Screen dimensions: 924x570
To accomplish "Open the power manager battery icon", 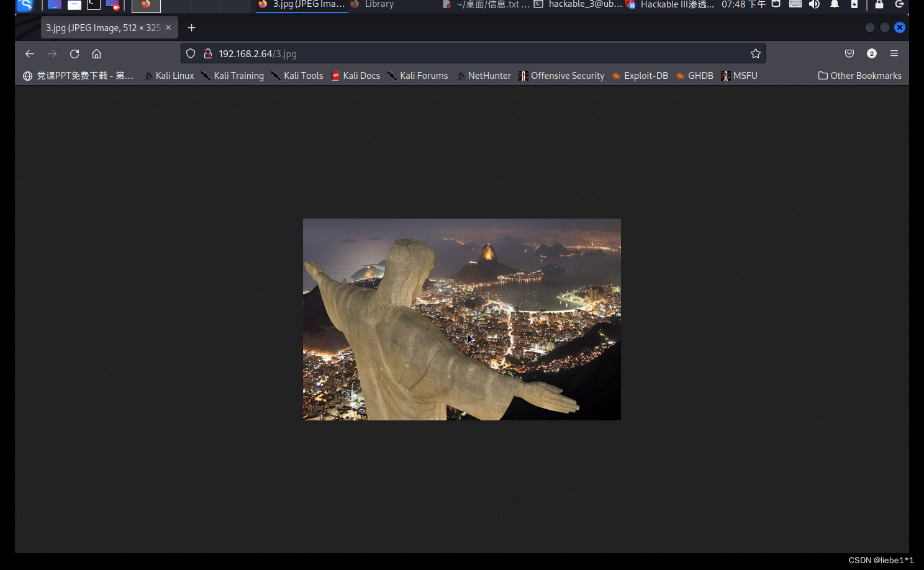I will click(854, 4).
